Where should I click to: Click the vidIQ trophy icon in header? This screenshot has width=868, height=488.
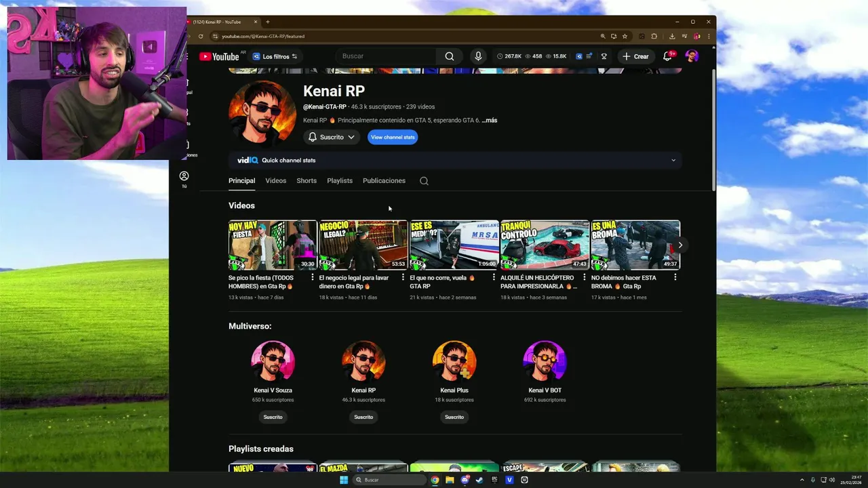(604, 56)
